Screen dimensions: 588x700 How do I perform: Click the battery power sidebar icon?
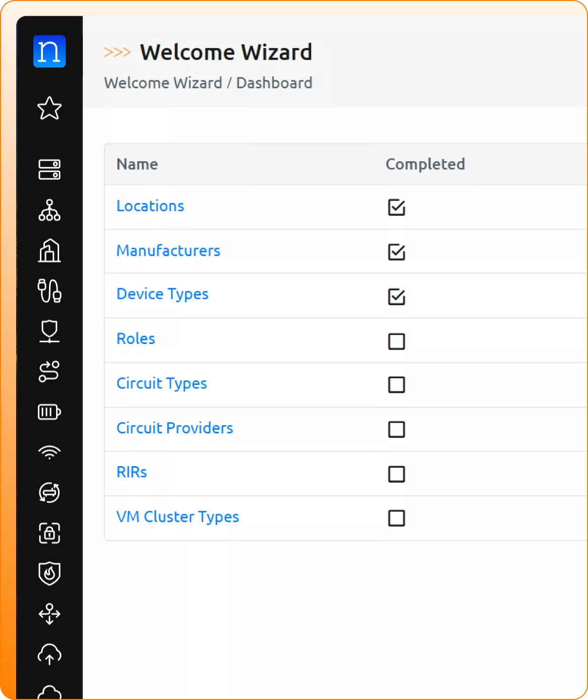point(50,412)
